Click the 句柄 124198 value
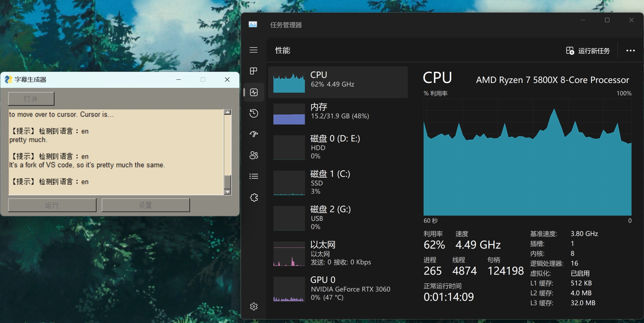Screen dimensions: 644x323 click(506, 271)
